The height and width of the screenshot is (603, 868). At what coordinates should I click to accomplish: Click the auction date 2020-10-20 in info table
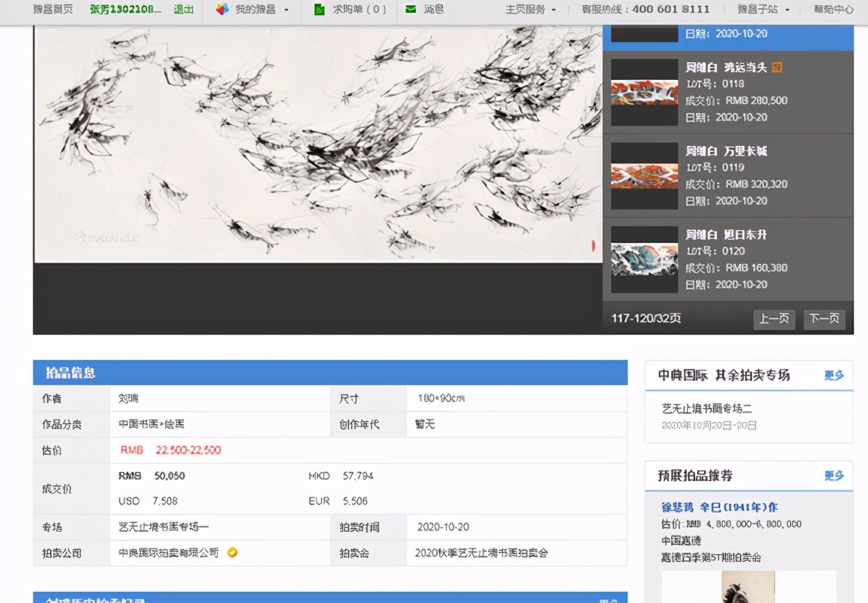(443, 527)
